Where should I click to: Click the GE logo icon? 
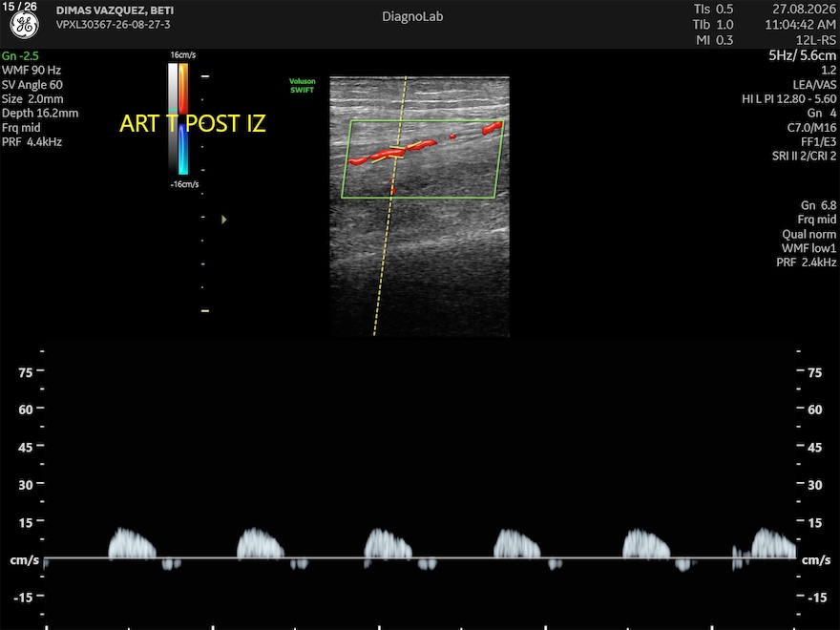[24, 25]
